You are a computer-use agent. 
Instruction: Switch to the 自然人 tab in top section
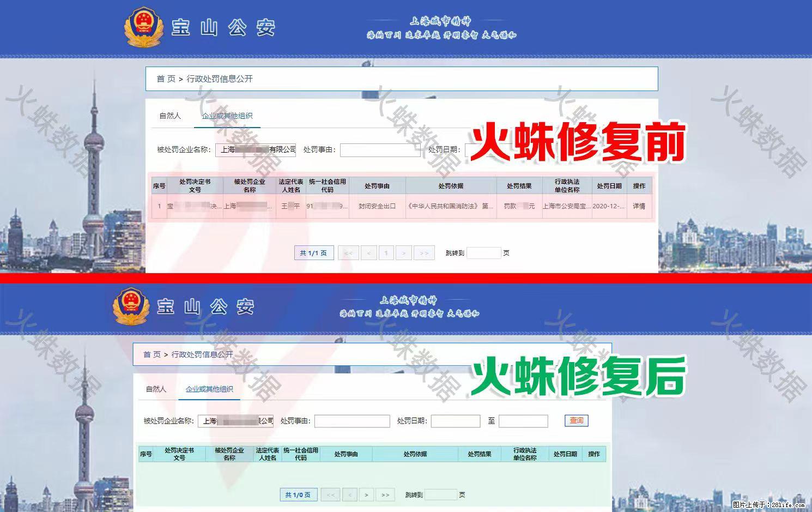pos(169,115)
